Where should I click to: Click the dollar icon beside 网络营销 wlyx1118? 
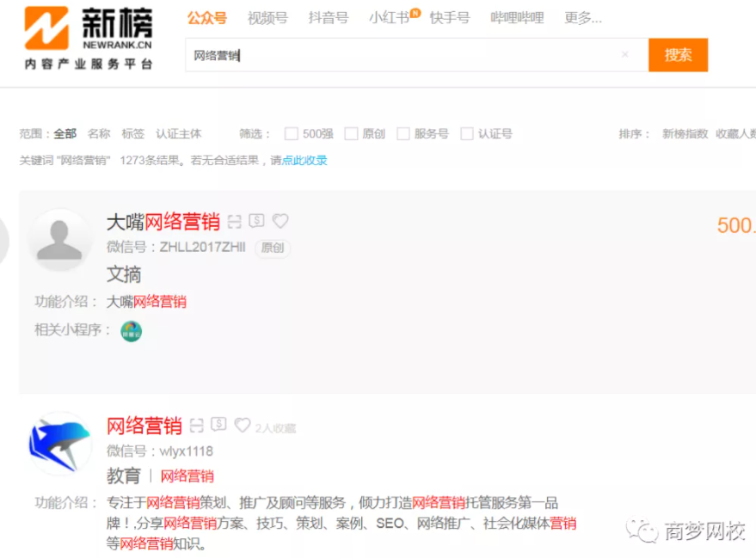[218, 424]
